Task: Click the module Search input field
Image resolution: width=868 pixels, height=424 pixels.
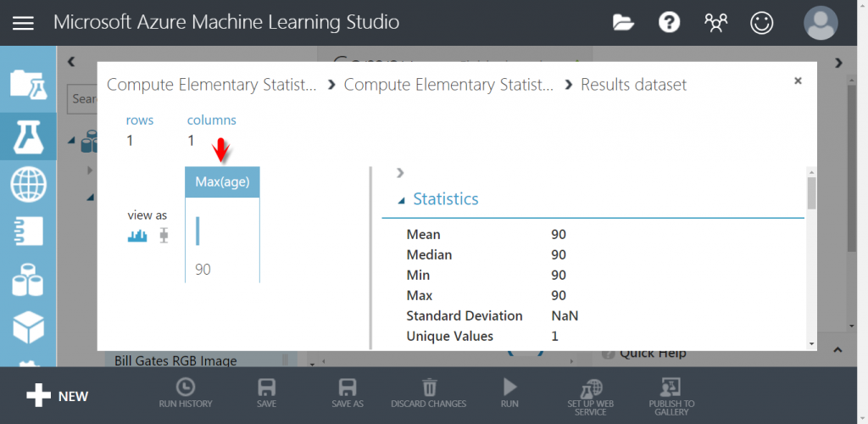Action: point(82,98)
